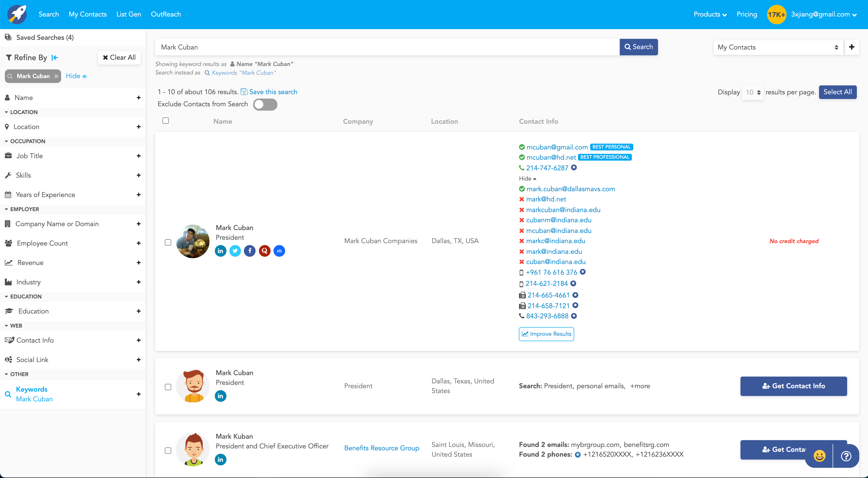Screen dimensions: 868x478
Task: Click the Improve Results button
Action: point(546,334)
